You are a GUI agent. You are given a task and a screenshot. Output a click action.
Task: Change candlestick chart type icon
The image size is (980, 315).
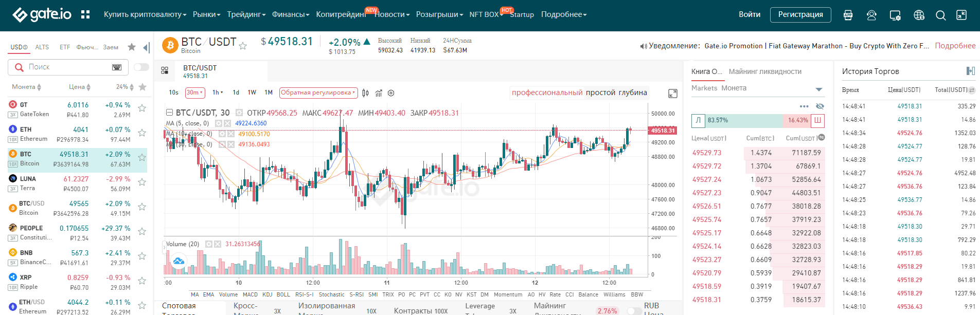tap(365, 93)
